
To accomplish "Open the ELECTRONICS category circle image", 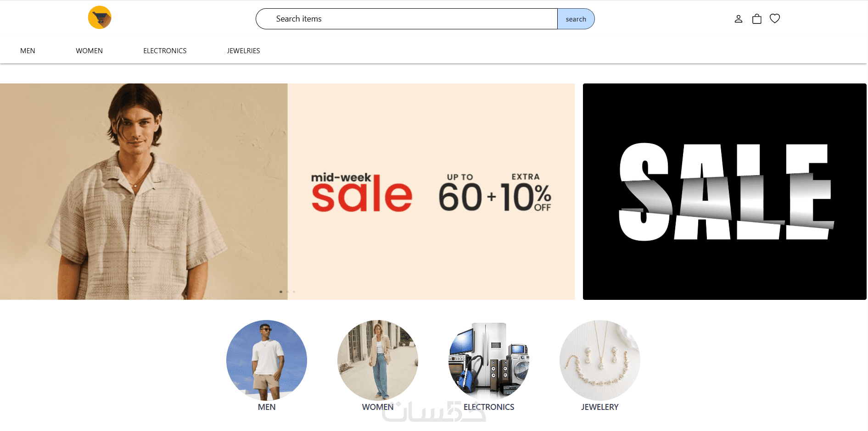I will (x=489, y=360).
